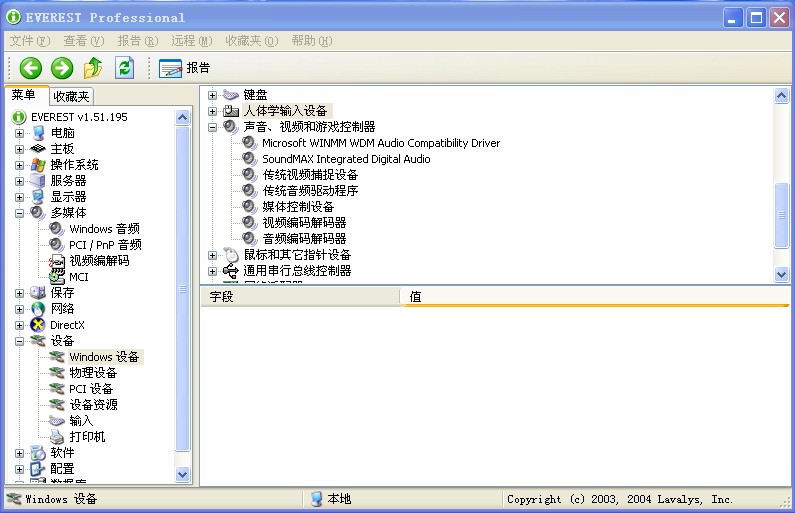The width and height of the screenshot is (795, 513).
Task: Select the 主板 motherboard icon
Action: pyautogui.click(x=38, y=149)
